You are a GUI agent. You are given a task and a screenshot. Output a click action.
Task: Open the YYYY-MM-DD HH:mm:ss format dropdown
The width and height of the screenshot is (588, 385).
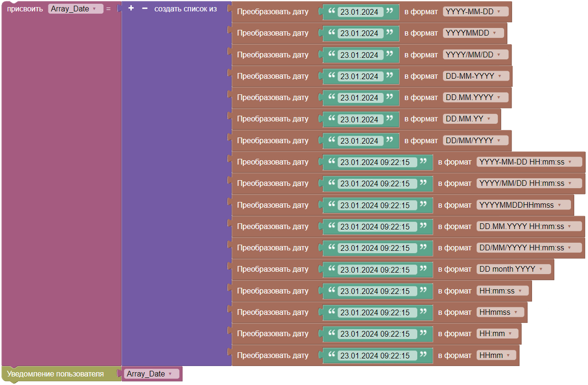coord(529,162)
